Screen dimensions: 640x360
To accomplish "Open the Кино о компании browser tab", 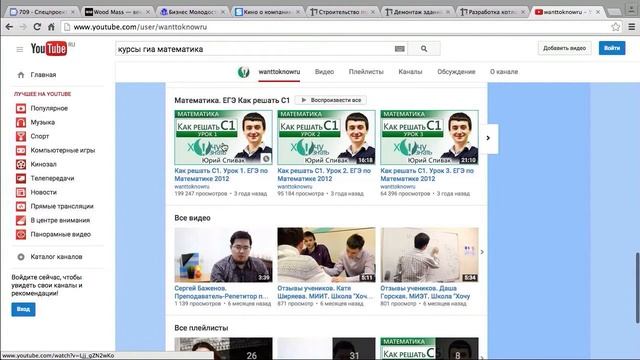I will tap(267, 12).
